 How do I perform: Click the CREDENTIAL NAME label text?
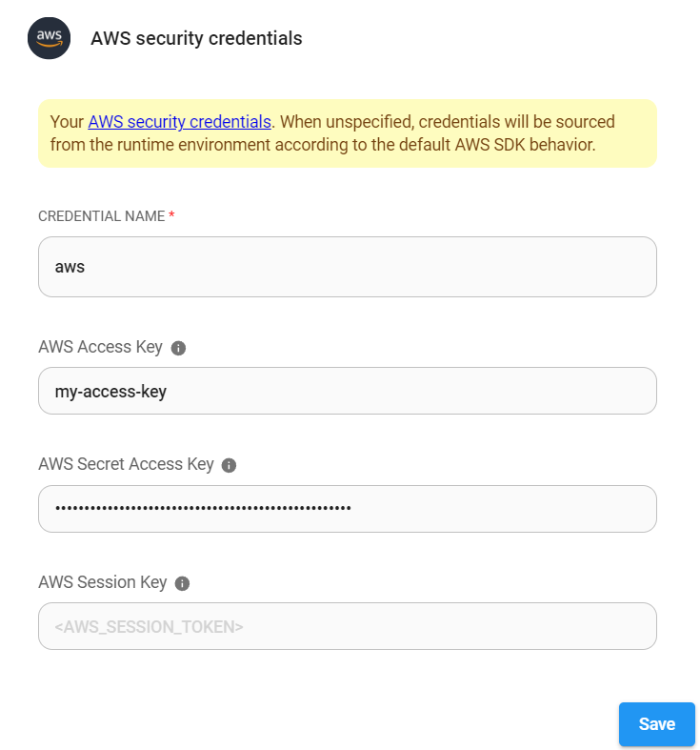coord(101,216)
